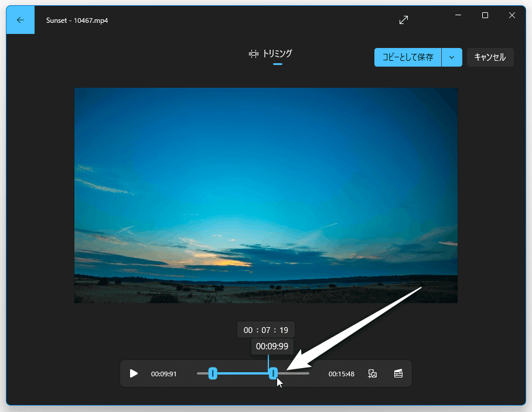Image resolution: width=532 pixels, height=412 pixels.
Task: Play the video with the play button
Action: 134,373
